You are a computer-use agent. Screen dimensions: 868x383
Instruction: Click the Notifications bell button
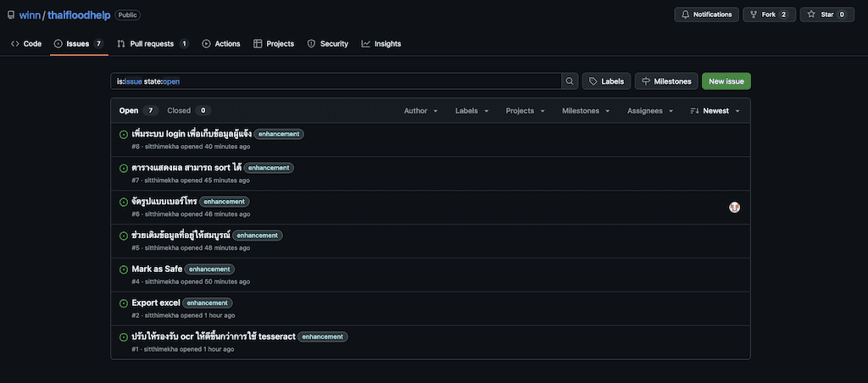pyautogui.click(x=706, y=14)
